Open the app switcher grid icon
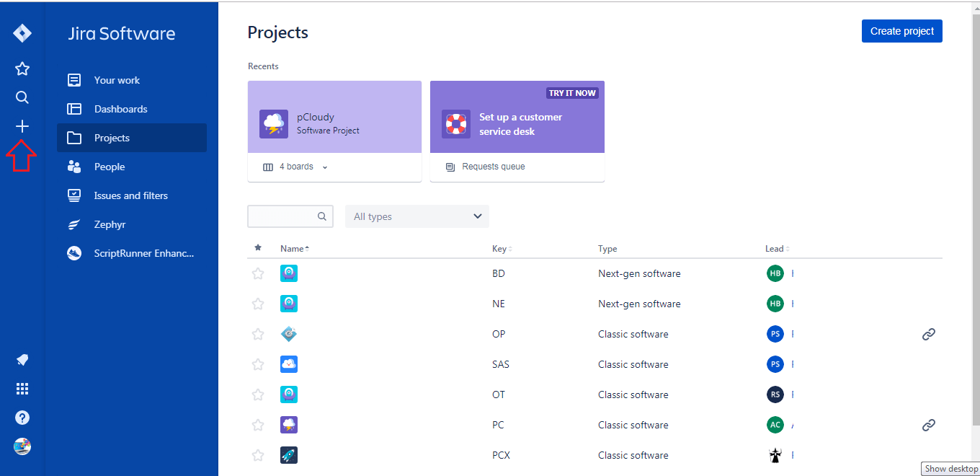 point(22,389)
